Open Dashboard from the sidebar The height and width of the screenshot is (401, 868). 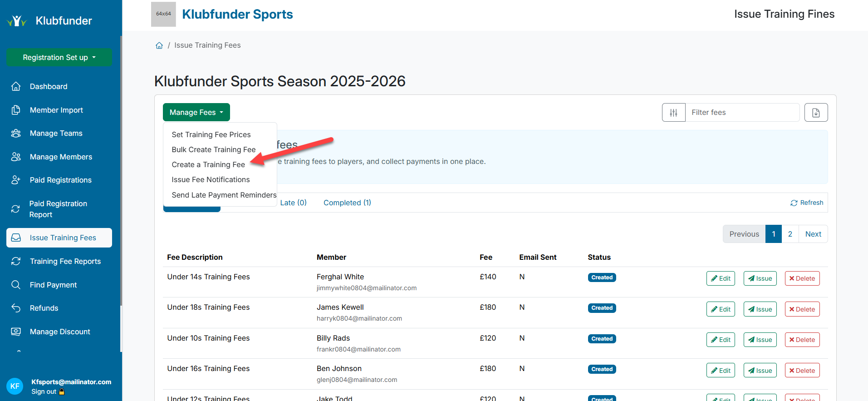[49, 86]
